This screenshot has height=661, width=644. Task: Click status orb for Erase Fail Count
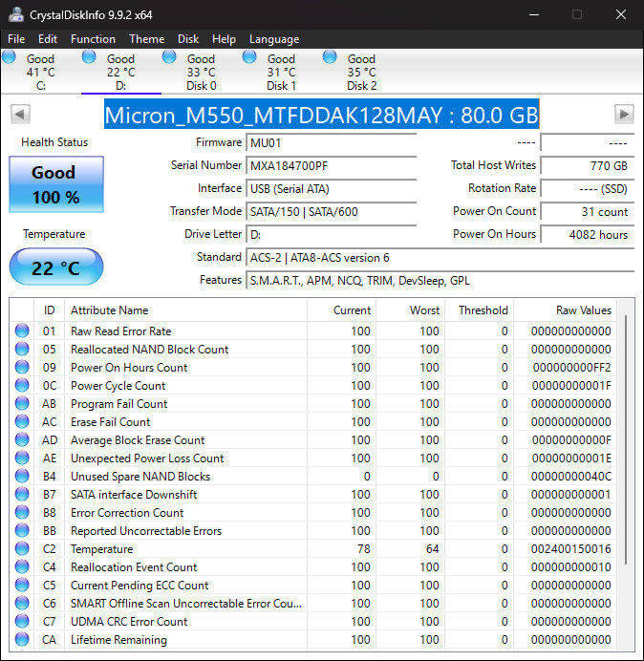(x=22, y=421)
